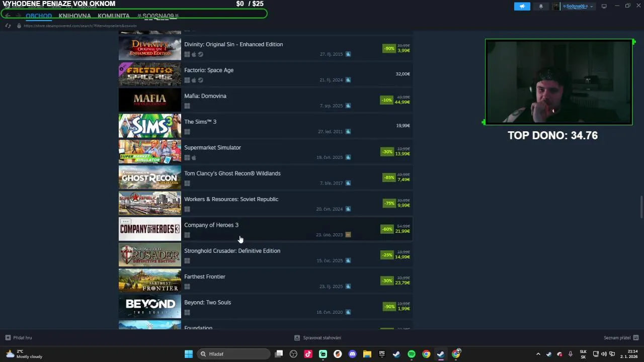Click review score icon for Mafia: Domovina

[x=348, y=106]
